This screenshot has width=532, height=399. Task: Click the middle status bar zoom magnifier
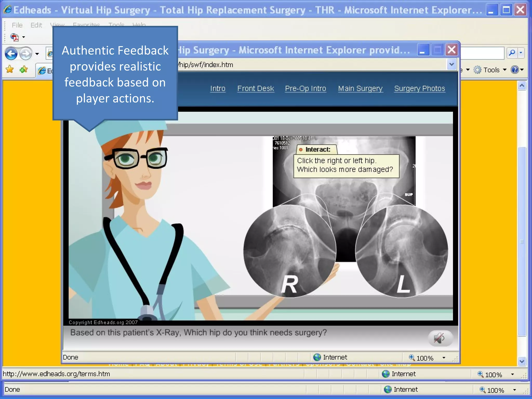point(481,374)
